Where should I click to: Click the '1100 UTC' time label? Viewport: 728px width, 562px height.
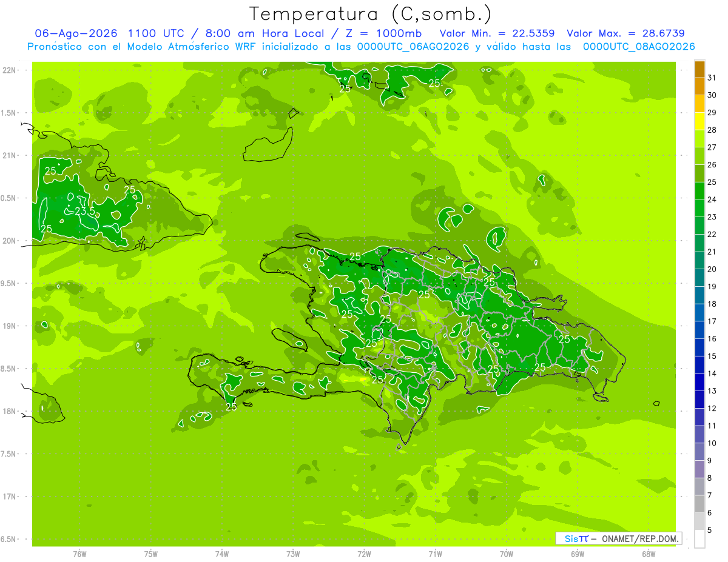click(x=155, y=33)
